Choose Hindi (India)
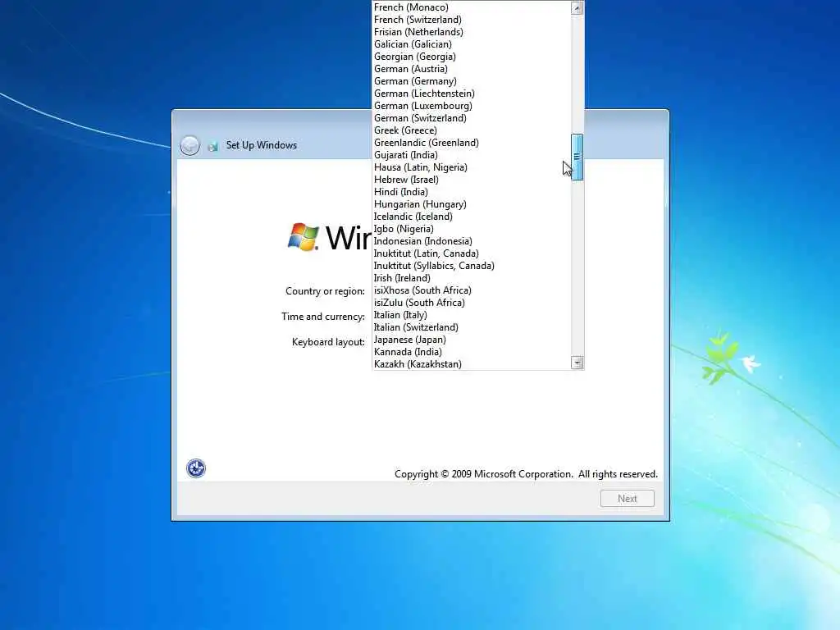This screenshot has height=630, width=840. coord(472,192)
